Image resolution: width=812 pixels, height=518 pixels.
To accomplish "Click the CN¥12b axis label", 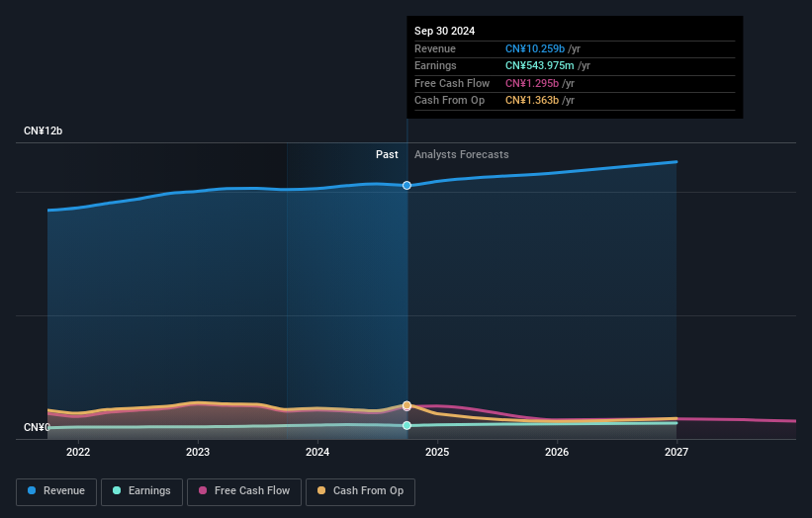I will [x=43, y=130].
